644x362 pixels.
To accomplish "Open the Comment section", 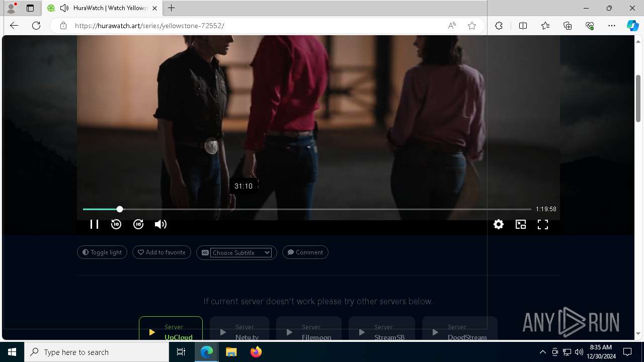I will (x=305, y=252).
